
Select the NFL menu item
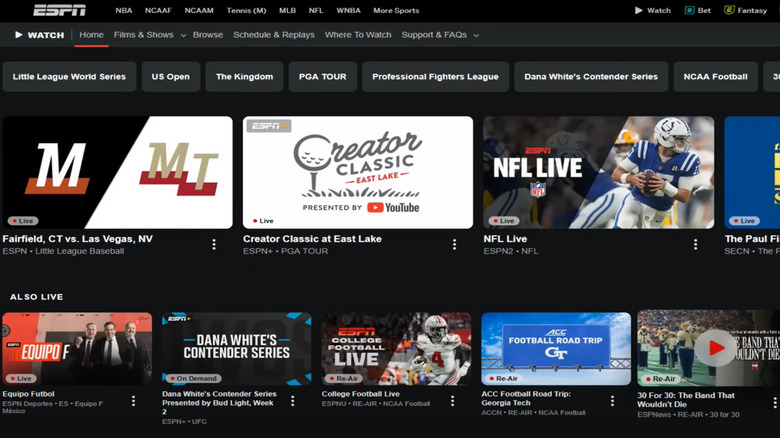coord(315,10)
